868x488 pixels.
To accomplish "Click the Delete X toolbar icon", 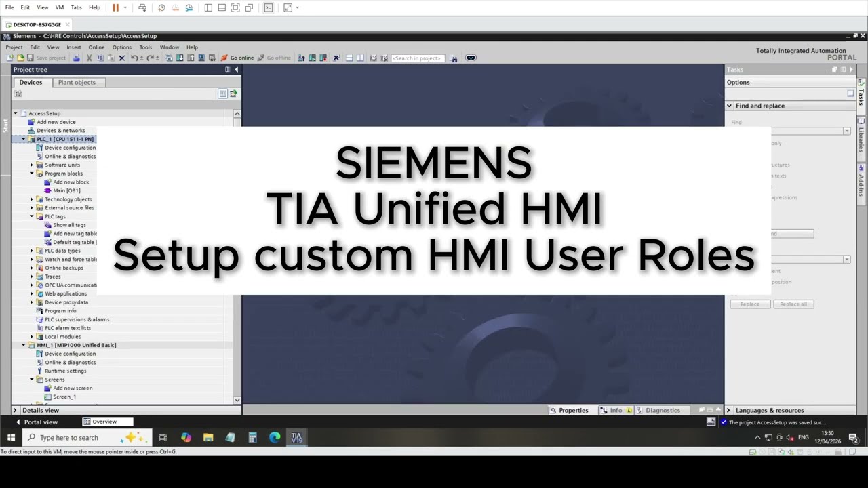I will (122, 58).
